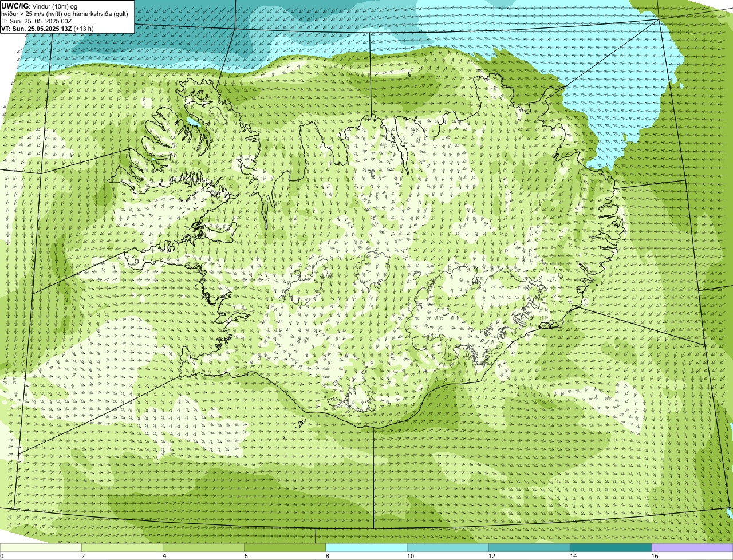Click the 10–12 m/s turquoise legend band
The width and height of the screenshot is (733, 560).
[448, 548]
